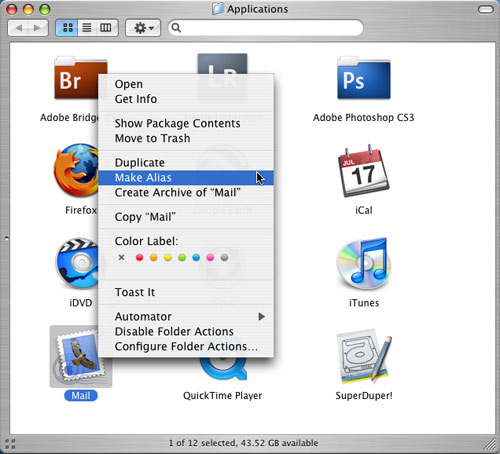The width and height of the screenshot is (500, 454).
Task: Apply the pink color label
Action: [x=210, y=257]
